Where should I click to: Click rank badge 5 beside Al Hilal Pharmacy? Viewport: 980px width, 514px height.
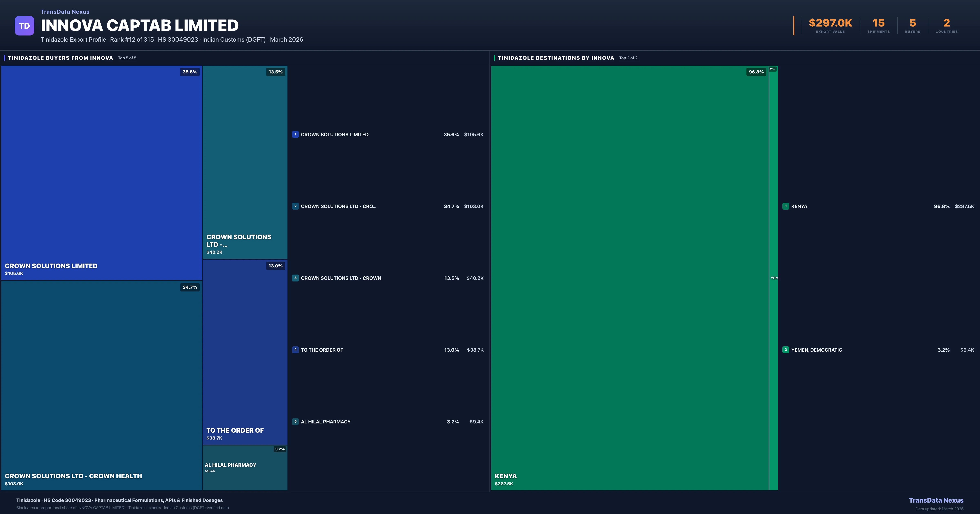click(x=295, y=422)
